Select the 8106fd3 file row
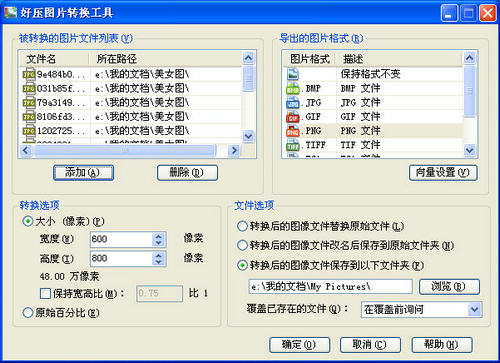Image resolution: width=500 pixels, height=363 pixels. [x=130, y=117]
